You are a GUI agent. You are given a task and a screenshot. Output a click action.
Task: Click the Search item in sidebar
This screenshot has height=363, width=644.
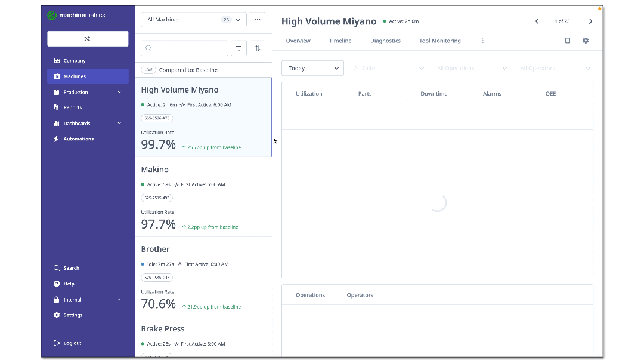(88, 268)
